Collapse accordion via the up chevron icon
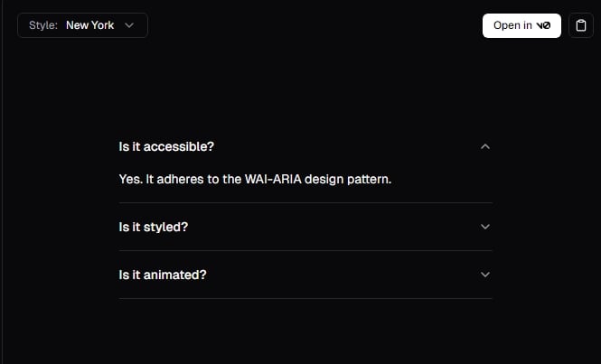Screen dimensions: 601x364 click(x=485, y=146)
